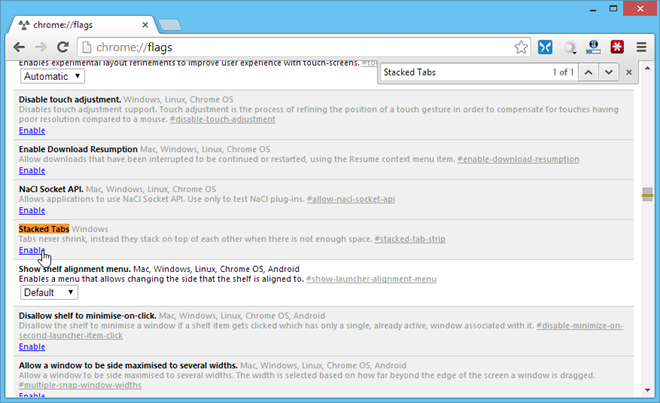
Task: Bookmark this page with the star icon
Action: pos(521,47)
